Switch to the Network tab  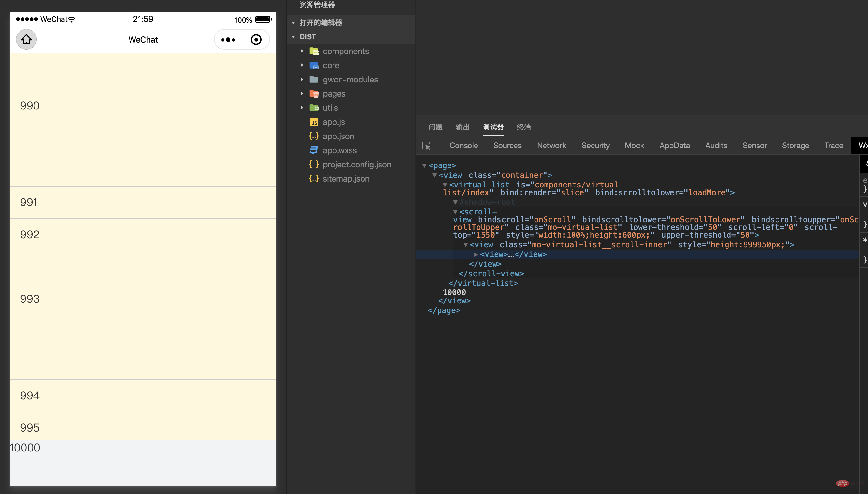[551, 146]
